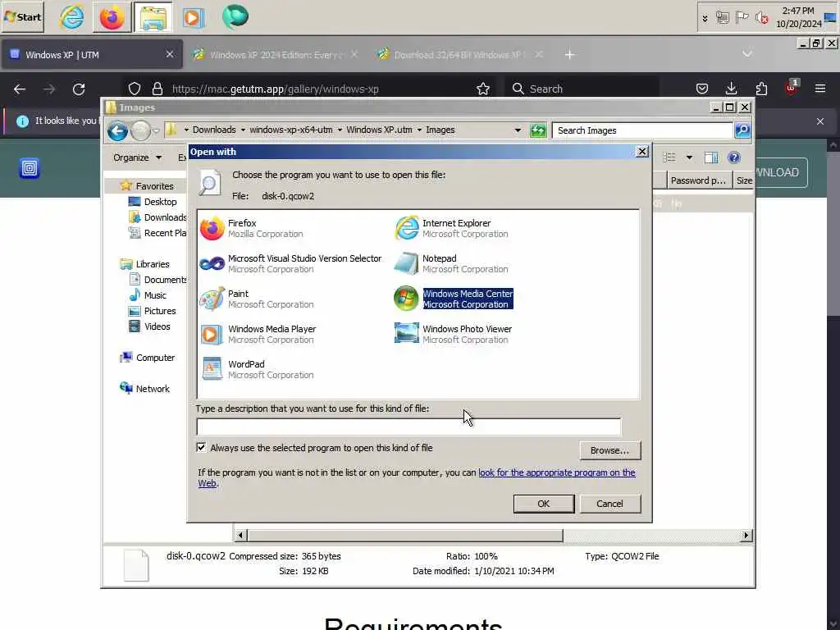Cancel the Open with dialog
840x630 pixels.
pos(609,504)
